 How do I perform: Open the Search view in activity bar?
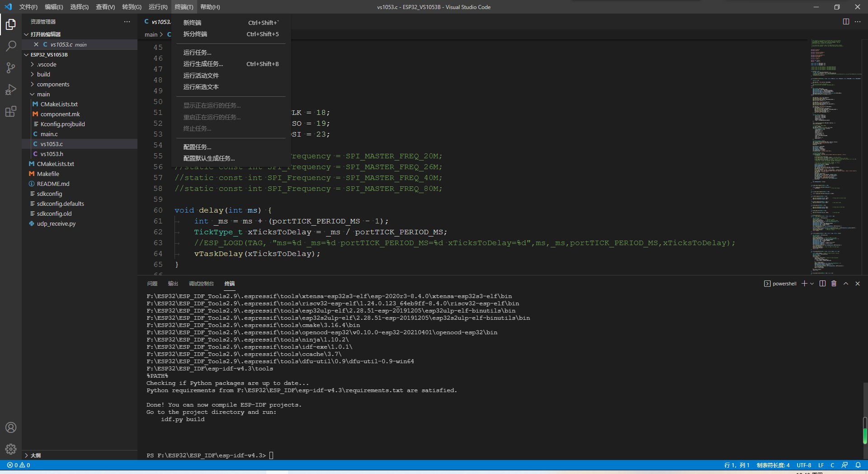11,46
